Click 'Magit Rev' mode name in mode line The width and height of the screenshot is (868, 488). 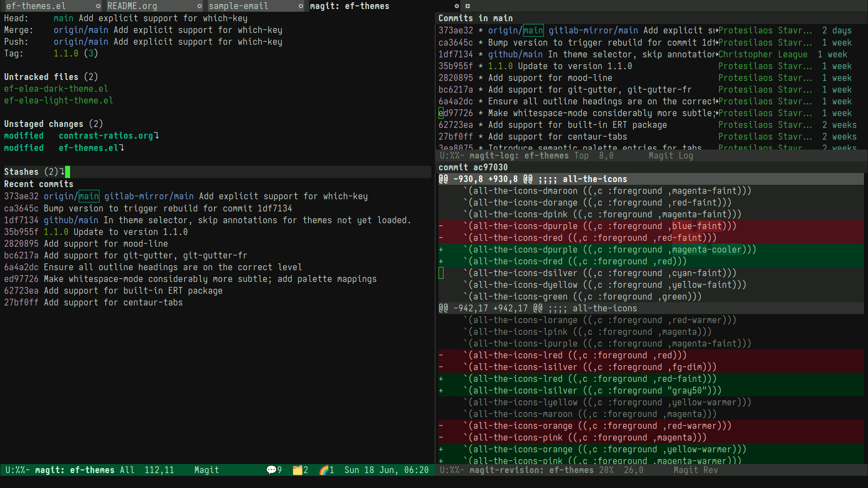696,470
